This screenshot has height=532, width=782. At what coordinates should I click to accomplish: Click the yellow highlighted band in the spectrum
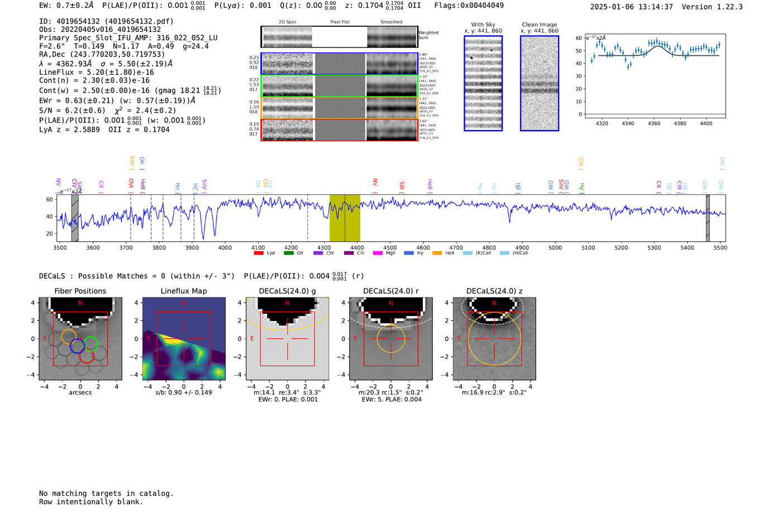[x=345, y=218]
